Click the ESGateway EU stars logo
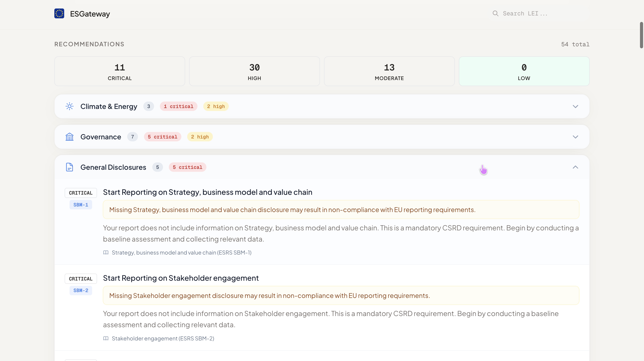 point(59,13)
